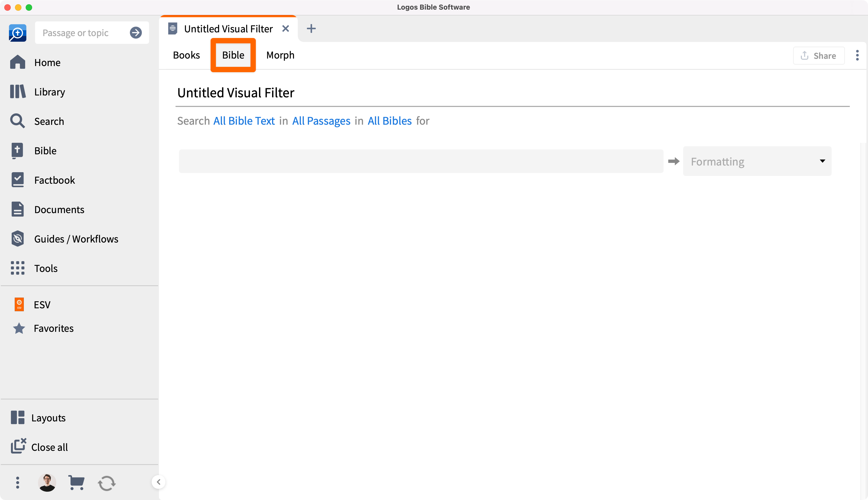Screen dimensions: 868x500
Task: Focus the search query field
Action: 421,161
